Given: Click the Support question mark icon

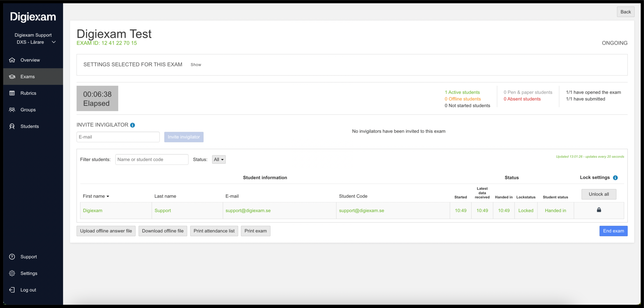Looking at the screenshot, I should pos(12,257).
